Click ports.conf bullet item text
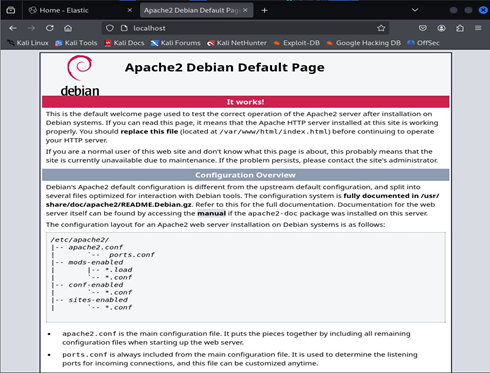 click(x=240, y=359)
